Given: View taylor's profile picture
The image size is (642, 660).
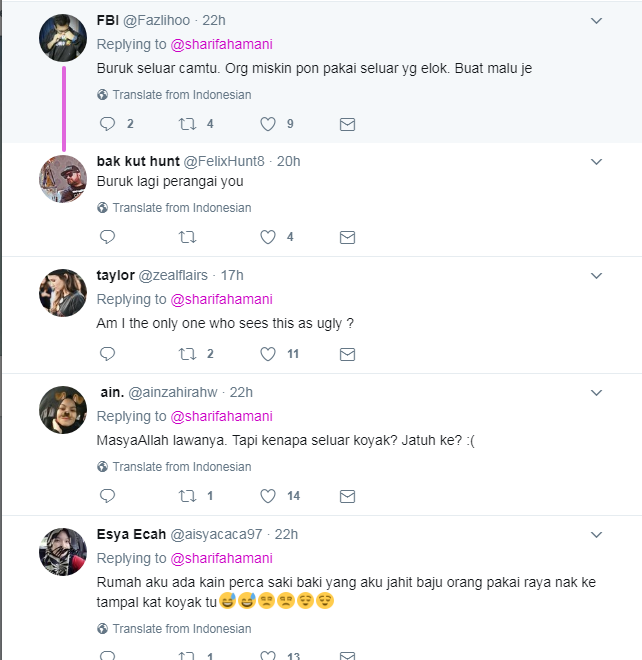Looking at the screenshot, I should (63, 292).
